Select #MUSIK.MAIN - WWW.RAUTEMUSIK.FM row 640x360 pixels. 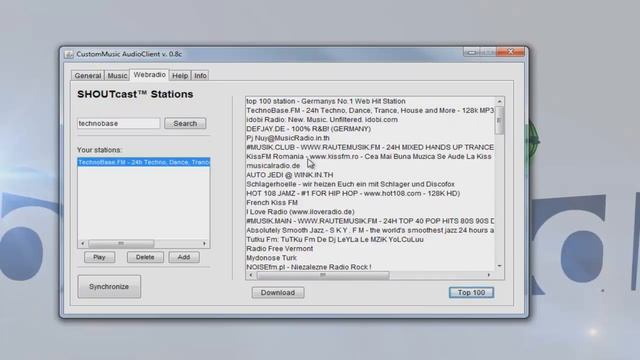coord(370,221)
